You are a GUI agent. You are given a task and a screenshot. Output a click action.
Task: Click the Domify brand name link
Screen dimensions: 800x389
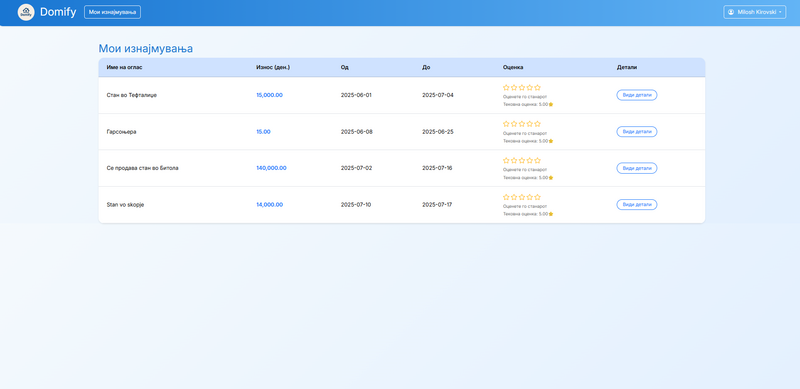(58, 12)
